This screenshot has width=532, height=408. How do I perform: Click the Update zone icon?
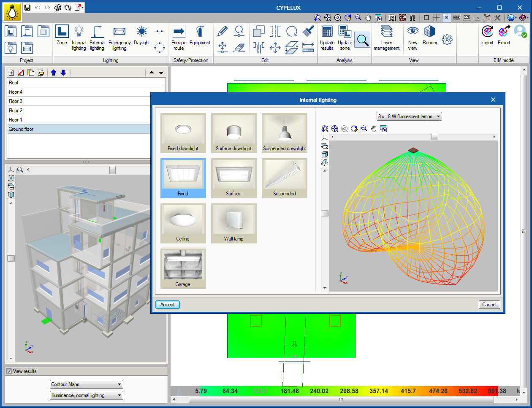pos(345,38)
